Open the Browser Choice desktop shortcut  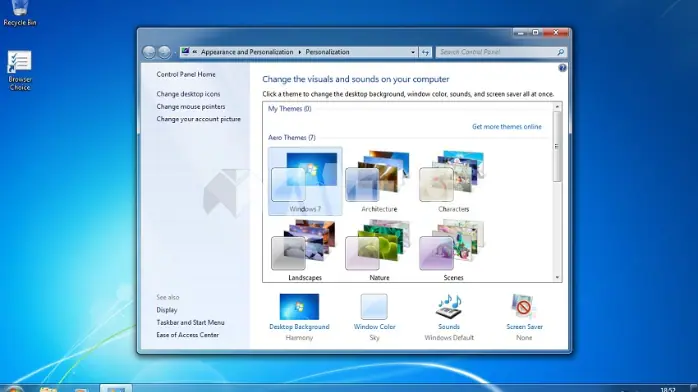click(20, 70)
